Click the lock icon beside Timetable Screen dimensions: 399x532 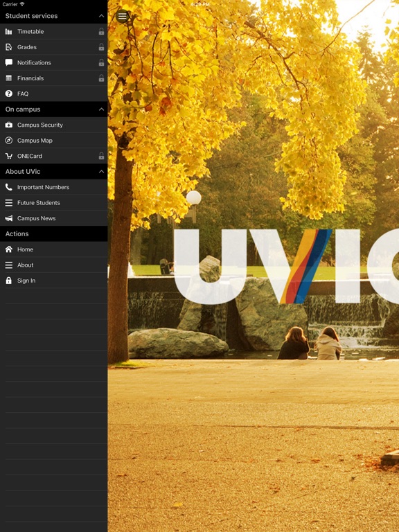coord(101,32)
